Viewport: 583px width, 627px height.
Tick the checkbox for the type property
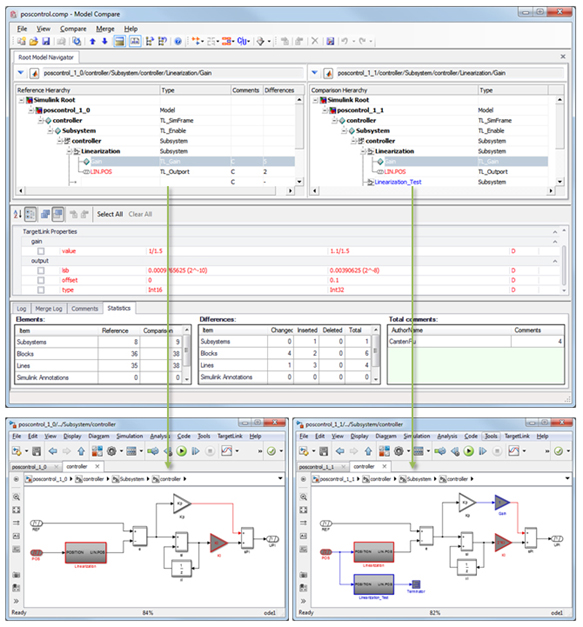click(x=41, y=290)
